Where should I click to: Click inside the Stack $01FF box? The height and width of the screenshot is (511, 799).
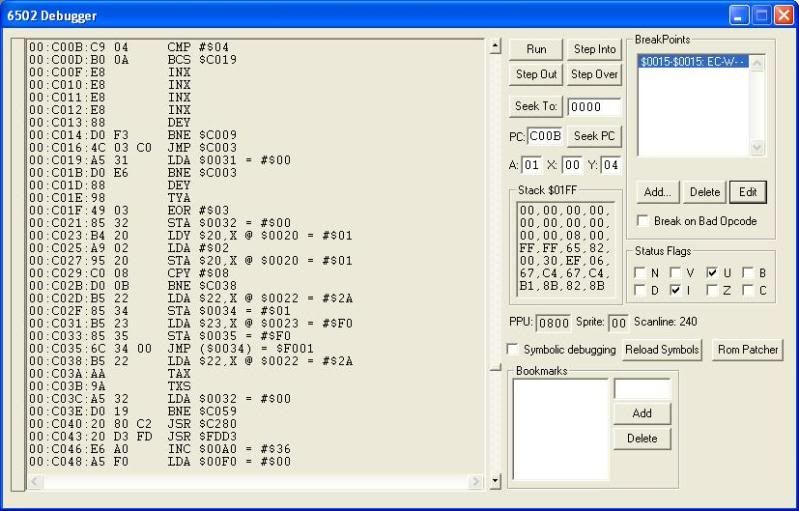click(565, 248)
